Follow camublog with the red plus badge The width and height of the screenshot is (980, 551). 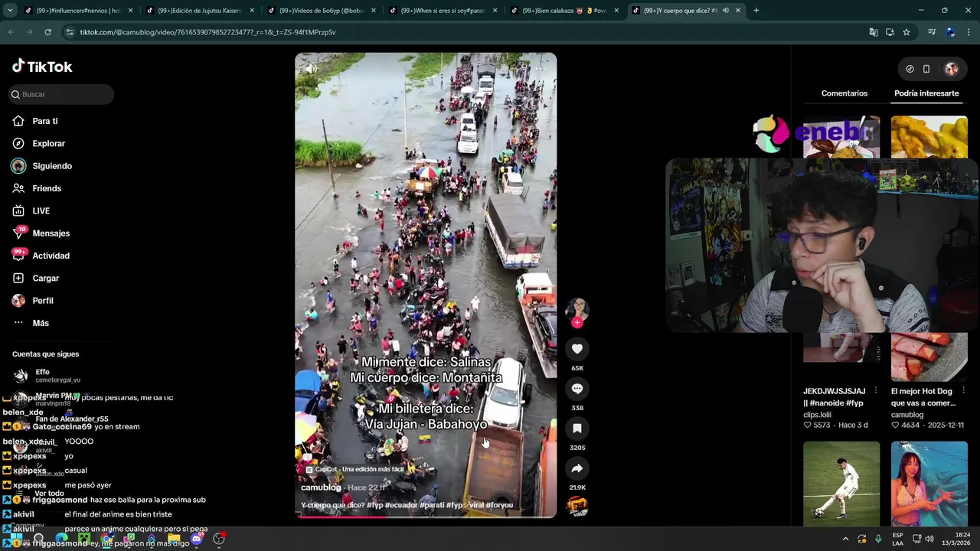coord(577,323)
